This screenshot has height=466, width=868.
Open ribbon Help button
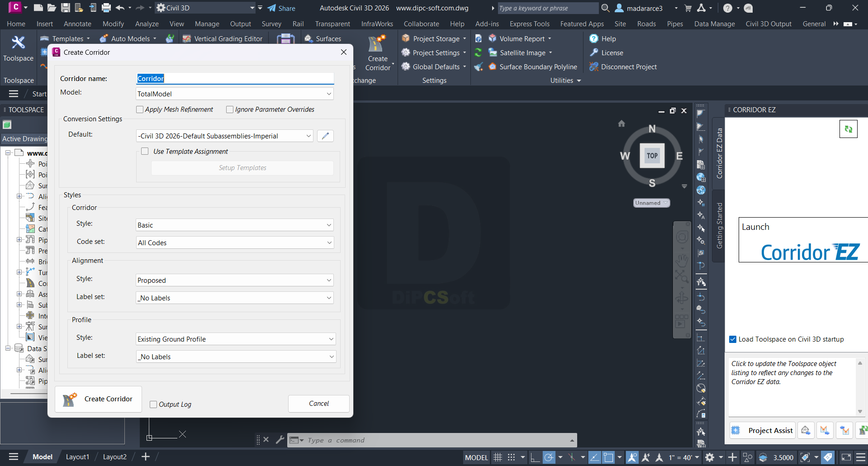pos(602,39)
